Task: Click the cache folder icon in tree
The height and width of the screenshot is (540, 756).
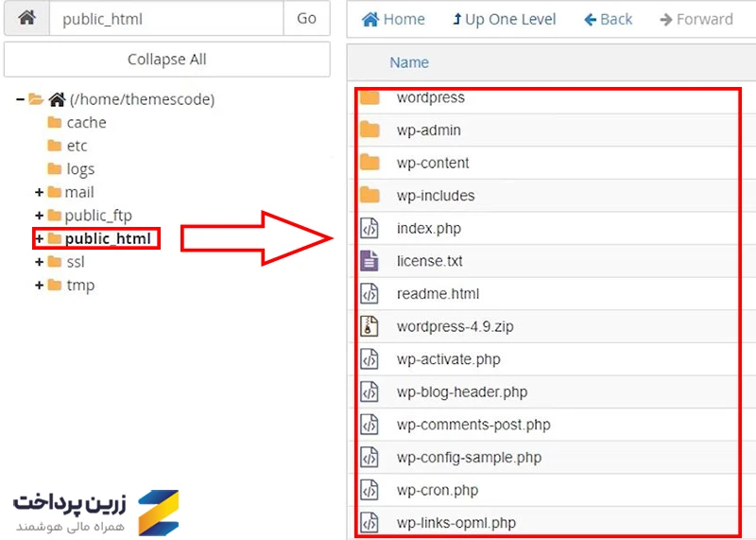Action: (55, 122)
